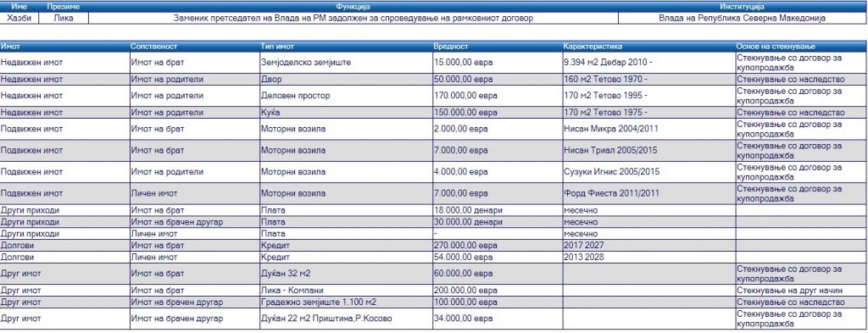Screen dimensions: 868x333
Task: Click the Карактеристика column header
Action: point(648,47)
